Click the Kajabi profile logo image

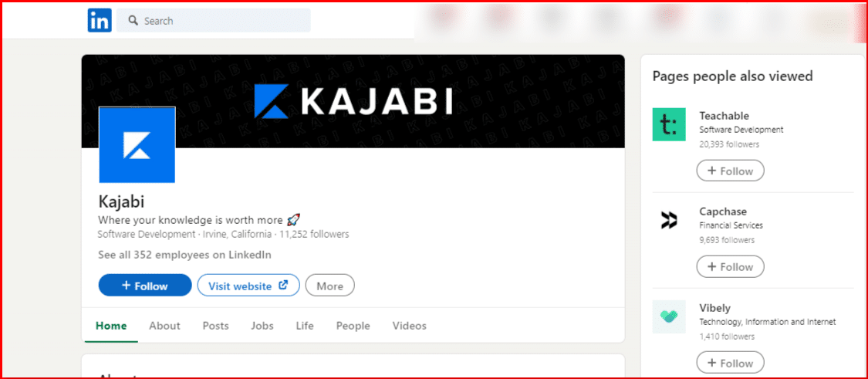coord(137,144)
